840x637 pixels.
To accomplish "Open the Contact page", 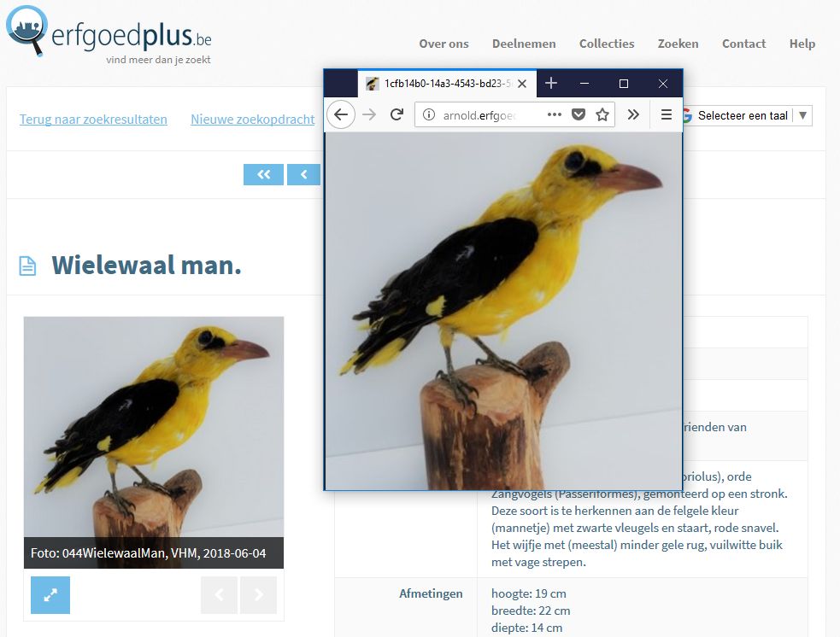I will [743, 44].
